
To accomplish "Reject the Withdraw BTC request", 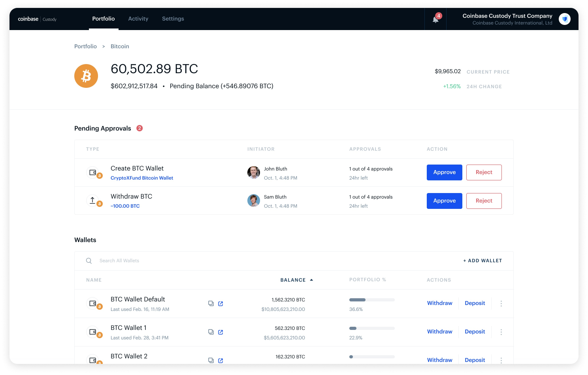I will (484, 201).
